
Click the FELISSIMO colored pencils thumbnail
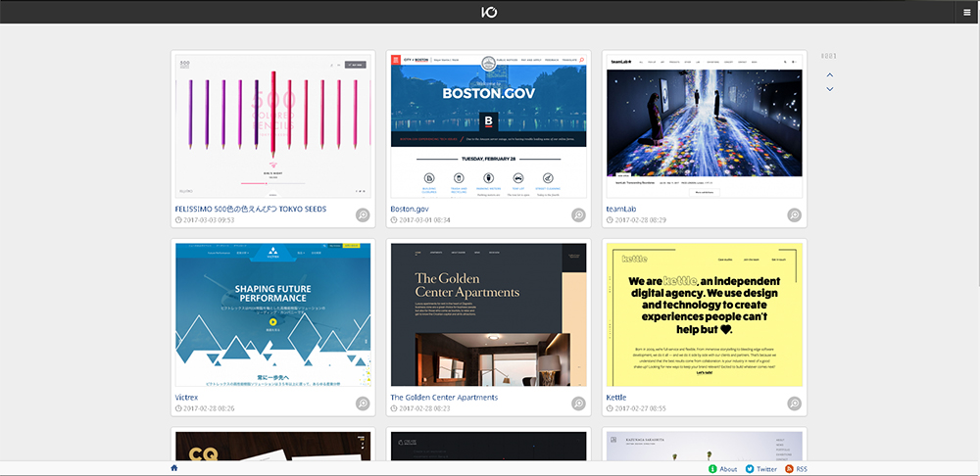[272, 126]
